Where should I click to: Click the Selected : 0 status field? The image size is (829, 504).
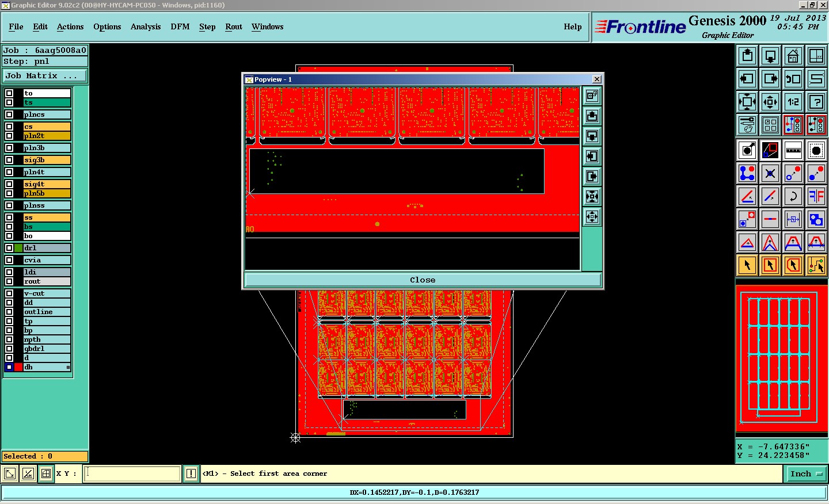point(45,456)
